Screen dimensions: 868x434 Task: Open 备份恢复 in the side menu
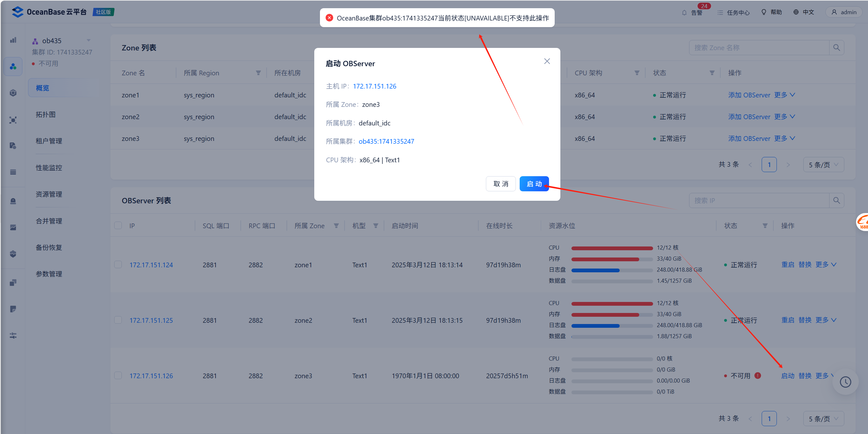click(x=49, y=247)
